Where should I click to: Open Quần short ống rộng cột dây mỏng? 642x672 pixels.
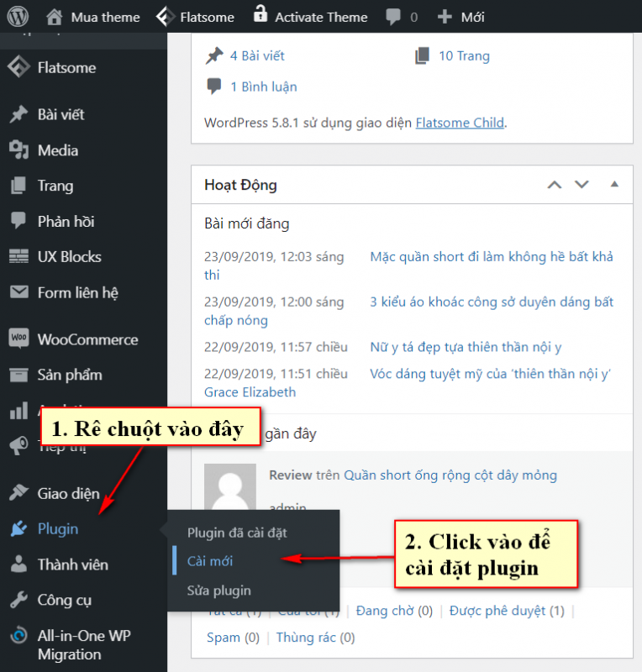(x=450, y=475)
